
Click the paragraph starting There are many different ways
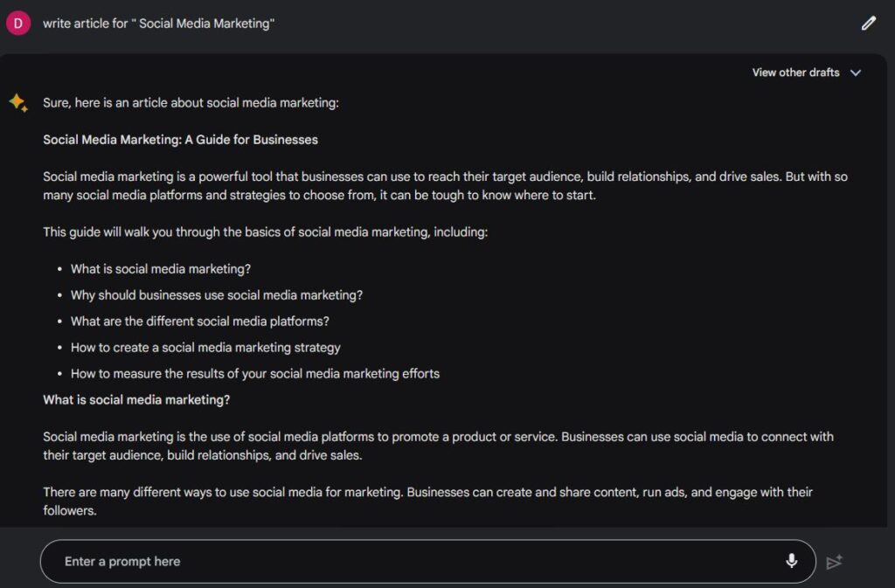(x=427, y=502)
